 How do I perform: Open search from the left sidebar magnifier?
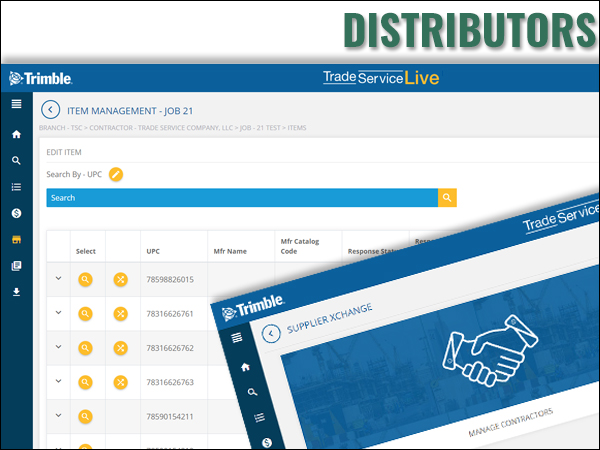click(x=16, y=160)
